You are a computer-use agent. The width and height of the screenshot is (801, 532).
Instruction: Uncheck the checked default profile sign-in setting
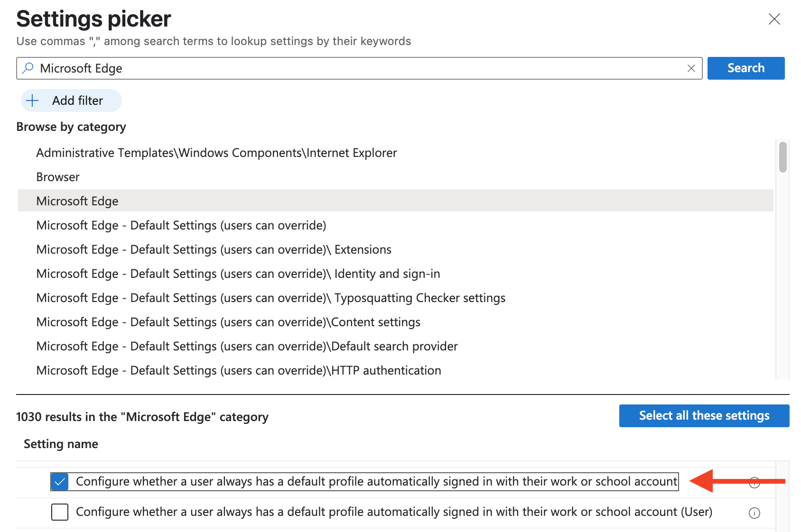pyautogui.click(x=60, y=482)
